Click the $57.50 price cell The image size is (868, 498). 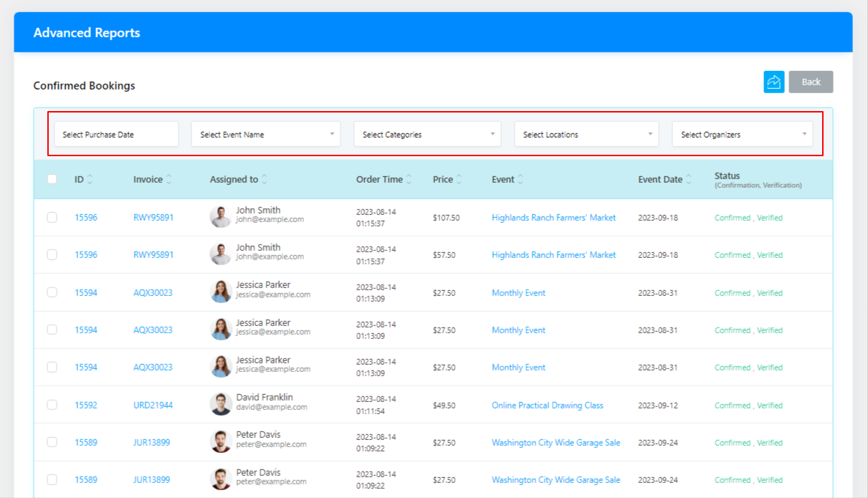(x=444, y=255)
